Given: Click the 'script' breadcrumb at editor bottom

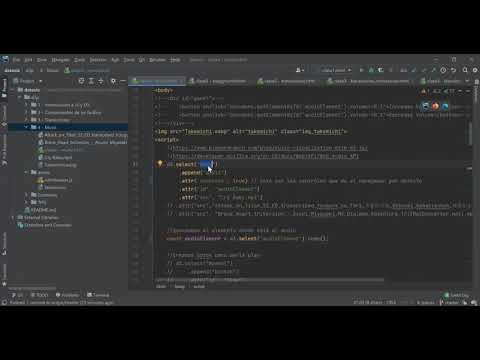Looking at the screenshot, I should point(199,286).
